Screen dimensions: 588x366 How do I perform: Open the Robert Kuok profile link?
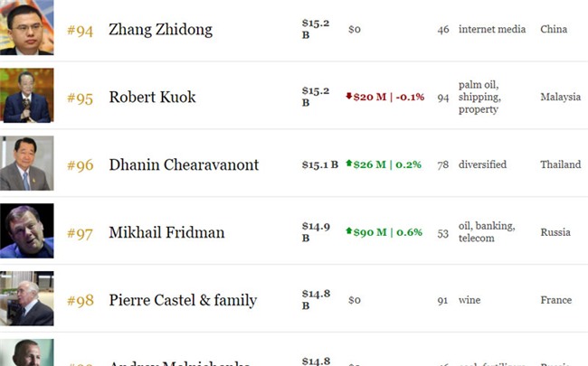click(152, 98)
